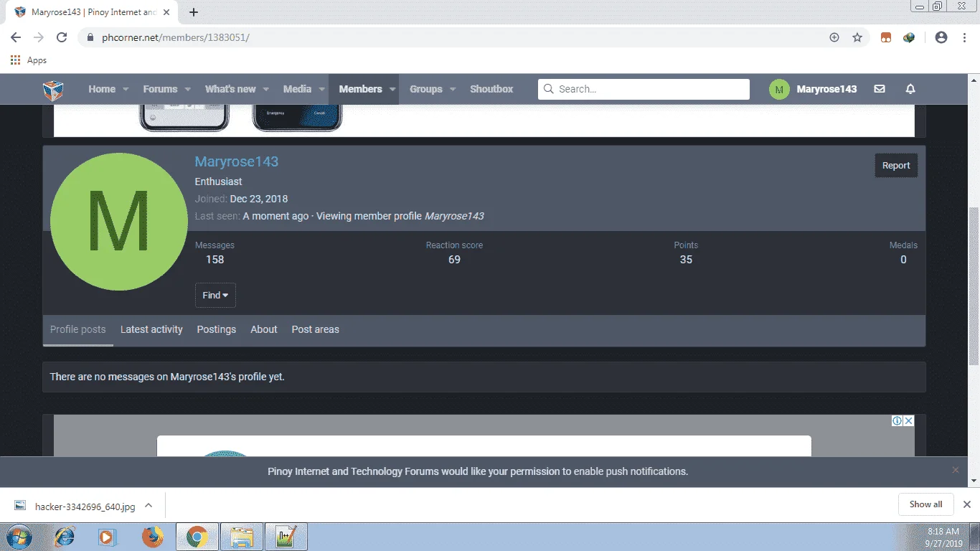Open the media player taskbar icon
Screen dimensions: 980x551
tap(106, 537)
